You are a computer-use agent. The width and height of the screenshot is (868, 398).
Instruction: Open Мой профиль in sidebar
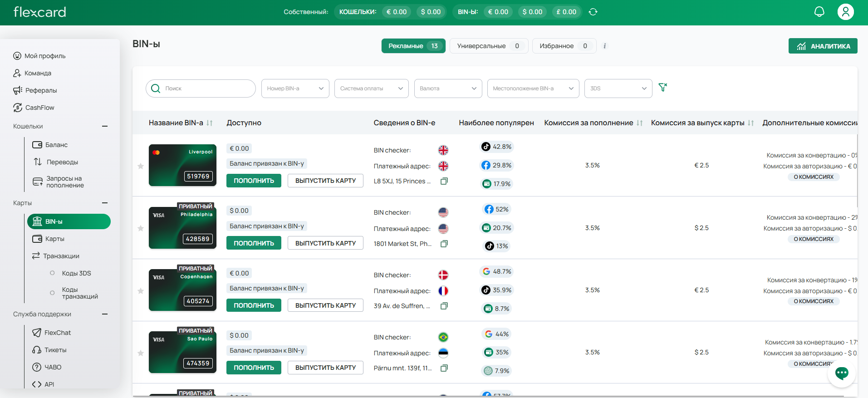pos(39,56)
